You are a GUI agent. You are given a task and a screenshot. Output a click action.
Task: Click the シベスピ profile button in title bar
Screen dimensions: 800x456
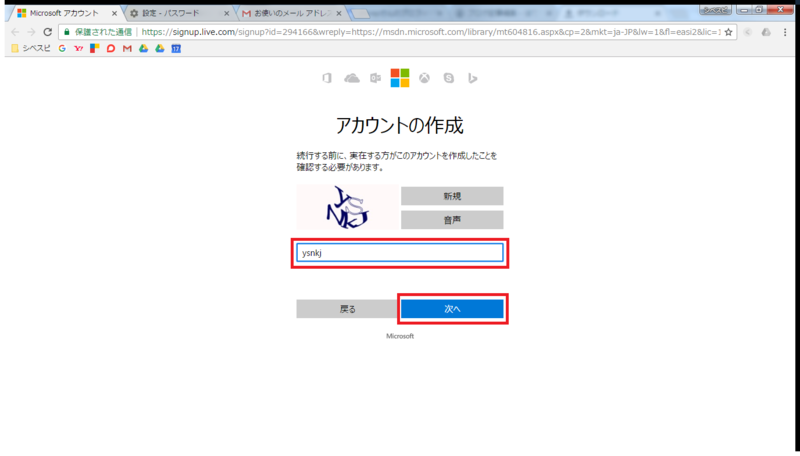[x=715, y=10]
